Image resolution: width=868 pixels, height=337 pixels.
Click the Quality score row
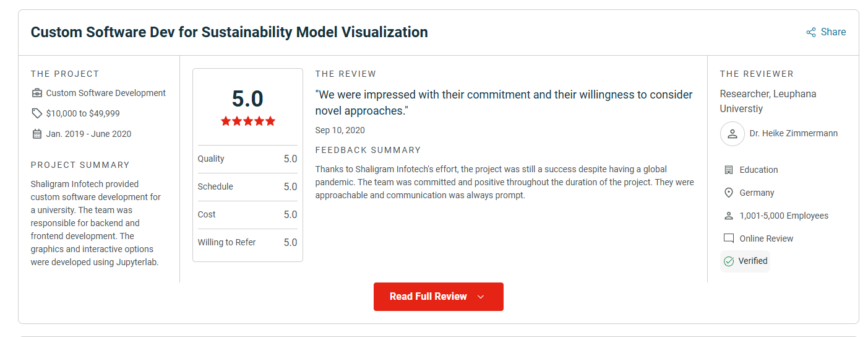click(x=247, y=159)
